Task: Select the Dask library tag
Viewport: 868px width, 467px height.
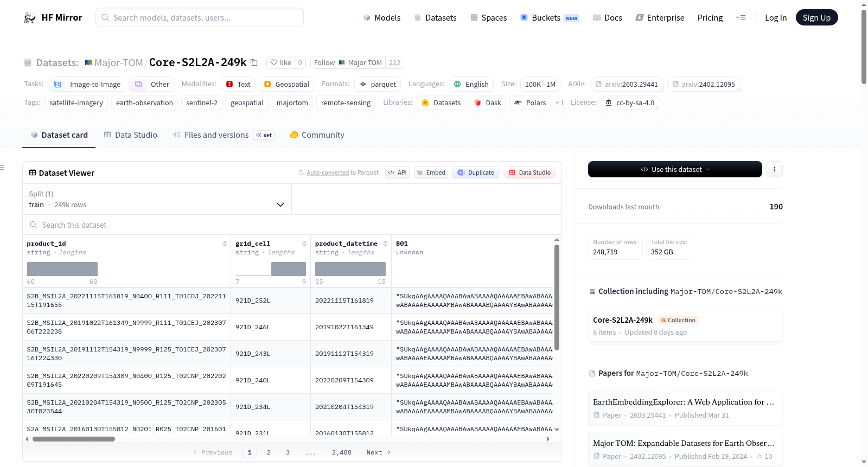Action: pos(488,103)
